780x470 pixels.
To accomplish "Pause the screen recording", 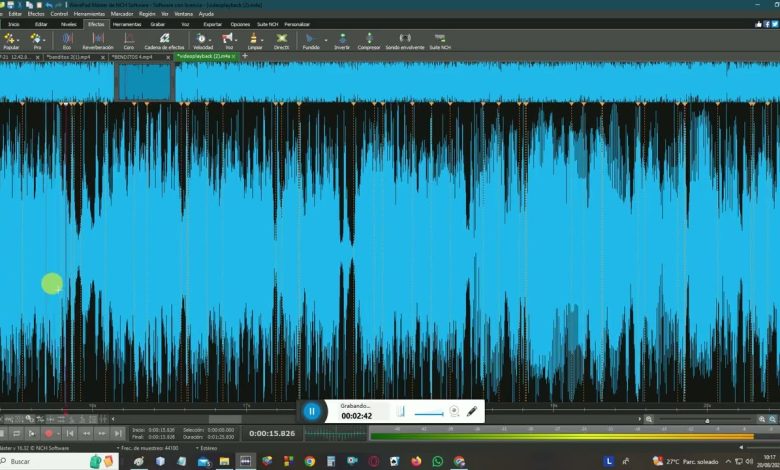I will click(311, 411).
